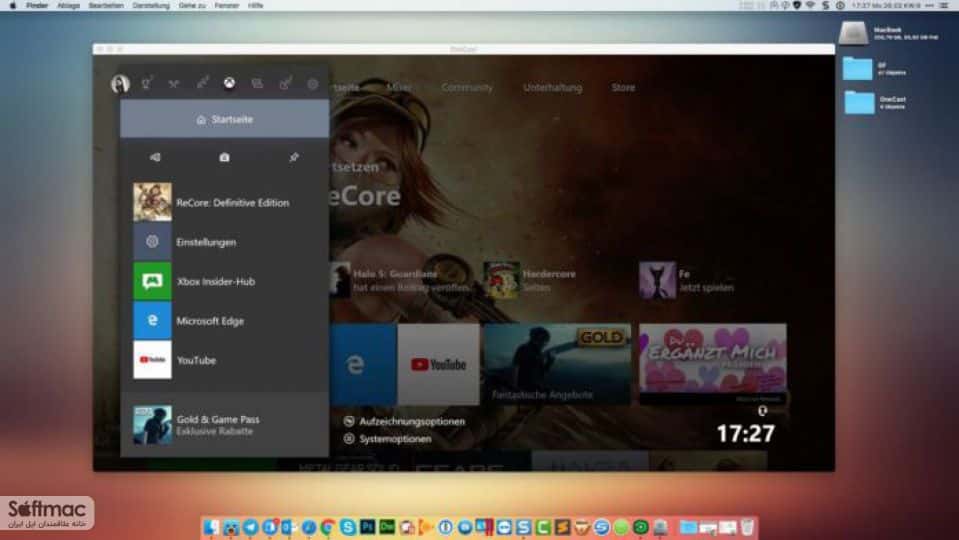Open the 'Ergänzt mich' promo tile
This screenshot has height=540, width=959.
pos(713,364)
